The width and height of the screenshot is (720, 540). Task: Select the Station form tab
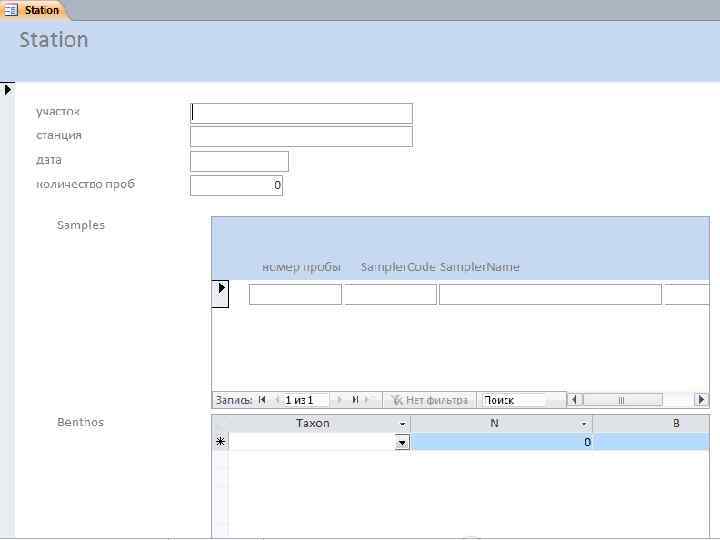[x=34, y=10]
